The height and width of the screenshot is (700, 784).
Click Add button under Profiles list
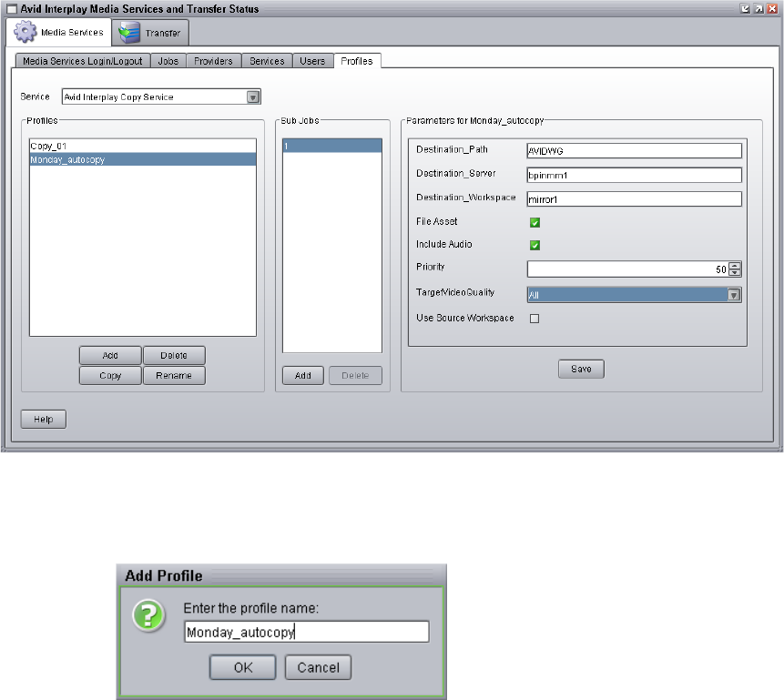pyautogui.click(x=110, y=356)
